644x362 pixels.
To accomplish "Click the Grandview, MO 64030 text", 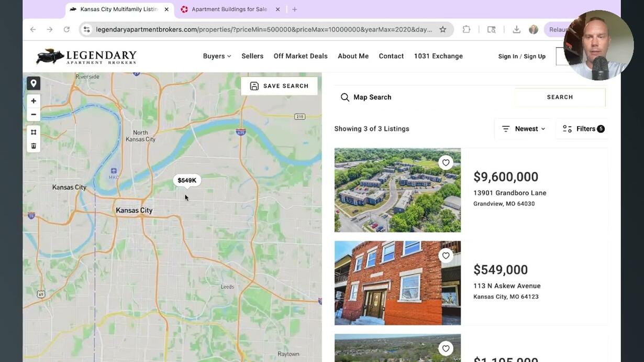I will pyautogui.click(x=504, y=204).
